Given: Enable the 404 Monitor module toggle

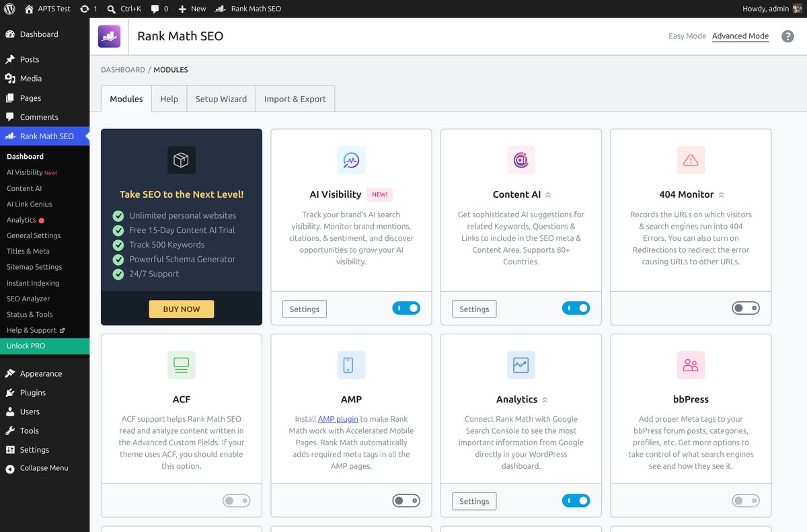Looking at the screenshot, I should point(746,308).
